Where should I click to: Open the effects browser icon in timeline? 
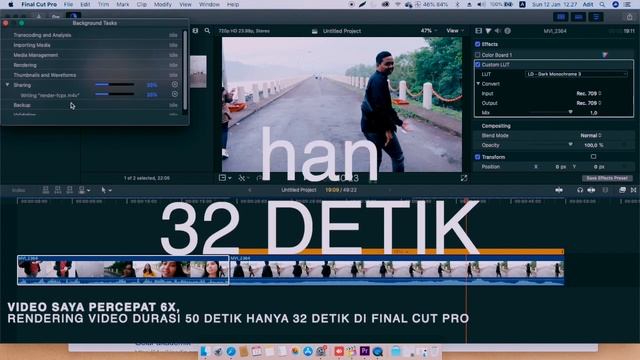[x=622, y=190]
